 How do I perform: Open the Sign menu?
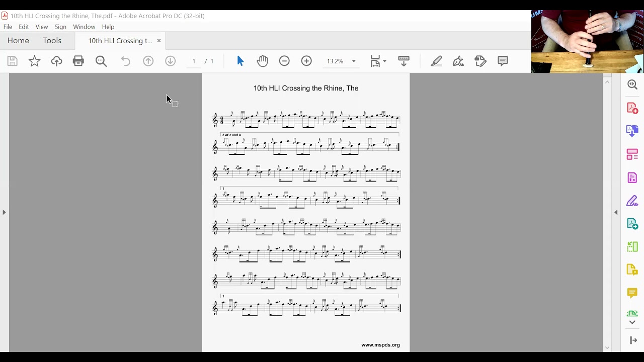click(x=60, y=27)
